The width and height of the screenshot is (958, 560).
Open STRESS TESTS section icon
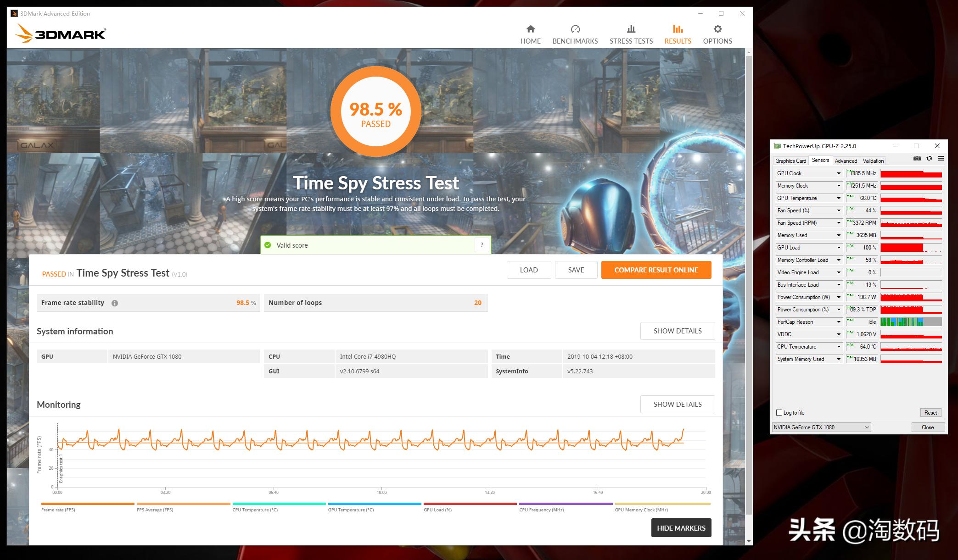631,29
